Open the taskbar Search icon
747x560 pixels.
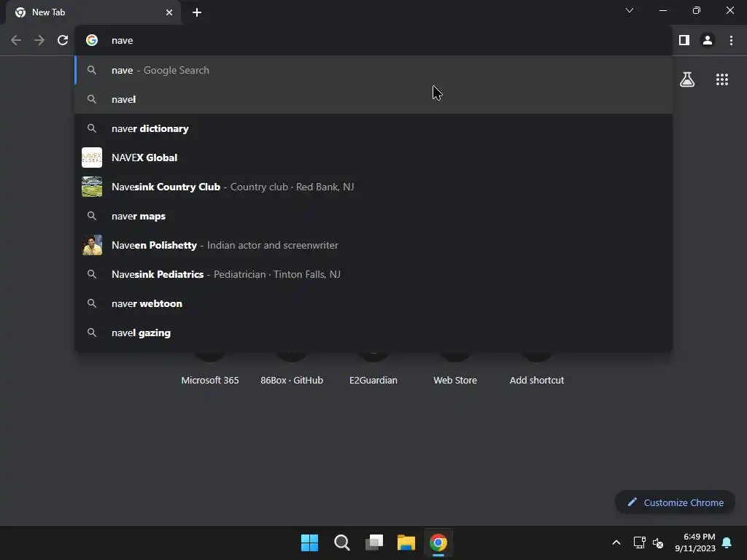341,542
